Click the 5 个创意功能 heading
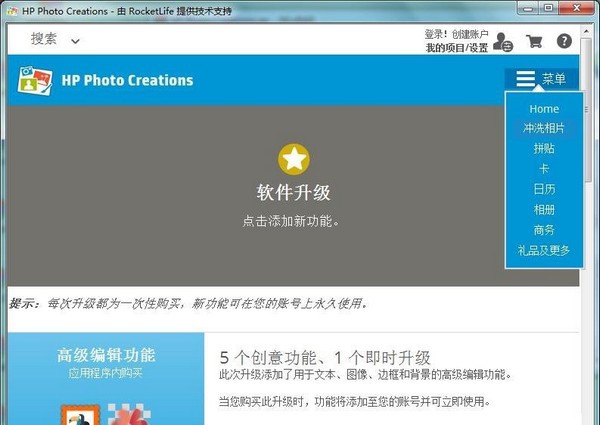 325,358
